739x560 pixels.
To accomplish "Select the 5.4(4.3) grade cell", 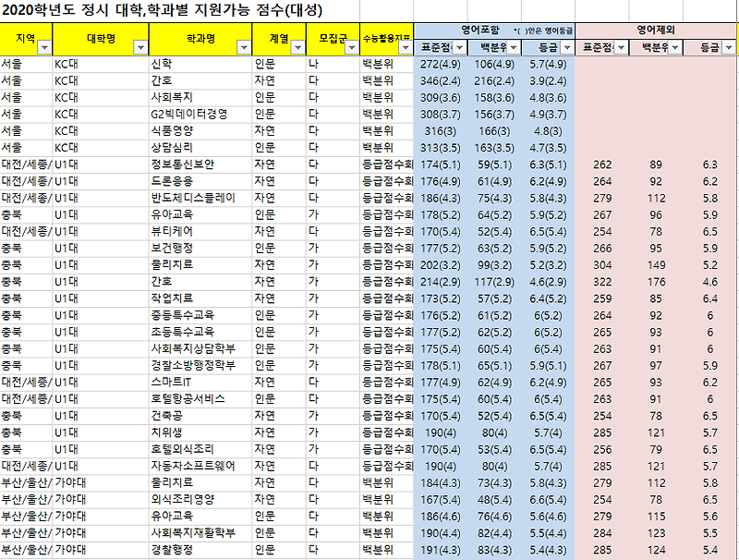I will 548,550.
